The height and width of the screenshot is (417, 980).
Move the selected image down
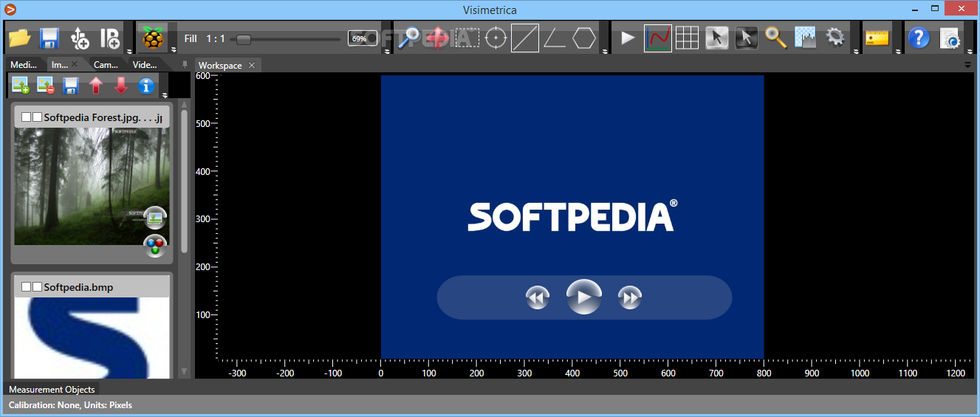tap(121, 86)
